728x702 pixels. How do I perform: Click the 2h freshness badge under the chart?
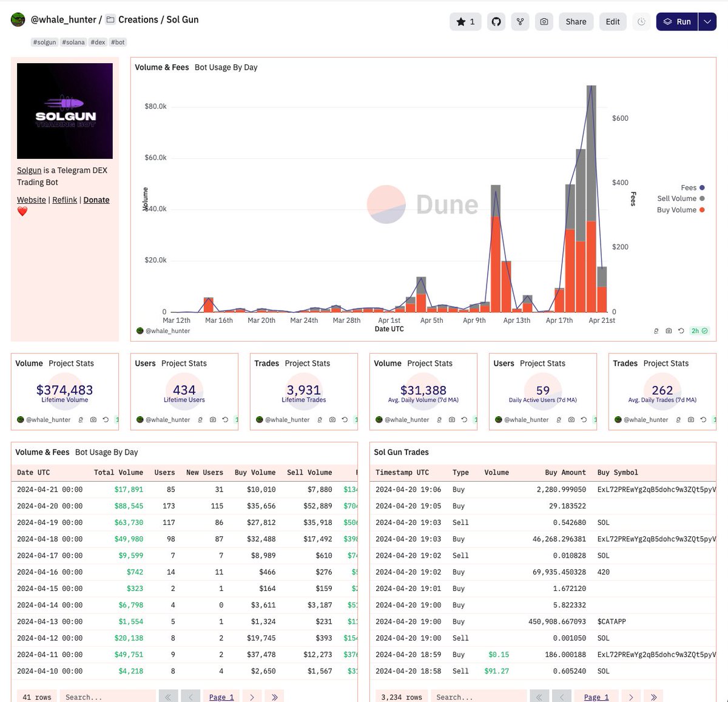click(699, 331)
